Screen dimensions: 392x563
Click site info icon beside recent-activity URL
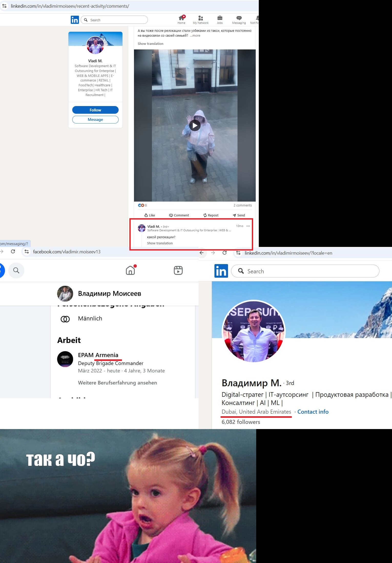click(x=4, y=6)
